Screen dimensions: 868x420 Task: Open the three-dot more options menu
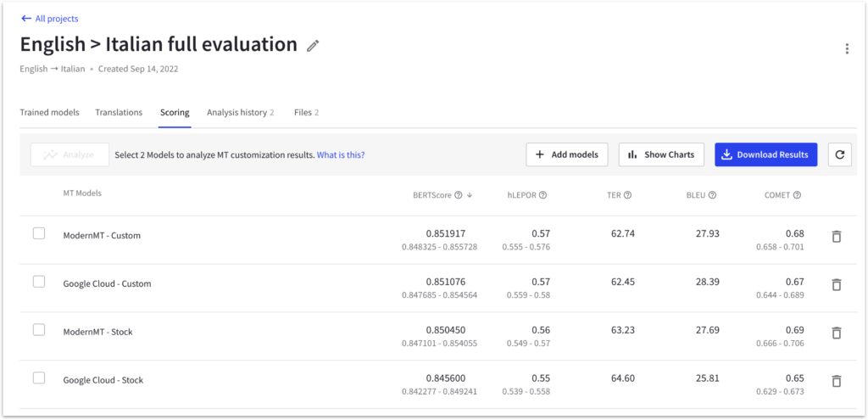[847, 48]
